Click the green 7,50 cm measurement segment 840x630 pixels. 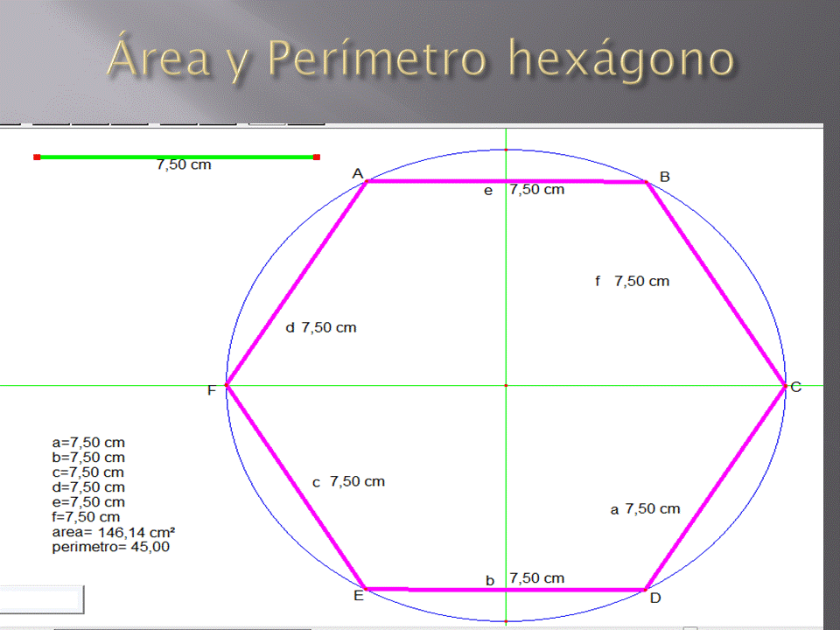175,157
